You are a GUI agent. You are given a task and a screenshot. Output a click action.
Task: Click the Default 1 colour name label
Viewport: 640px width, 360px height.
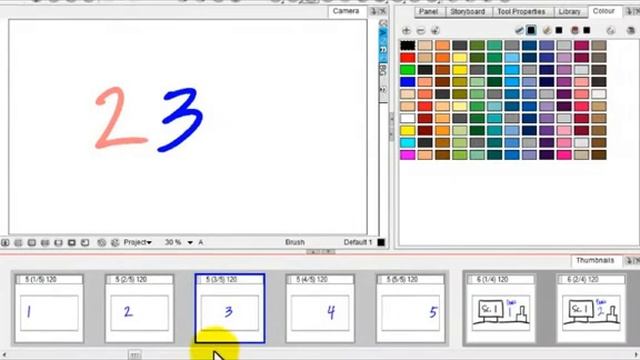coord(358,242)
